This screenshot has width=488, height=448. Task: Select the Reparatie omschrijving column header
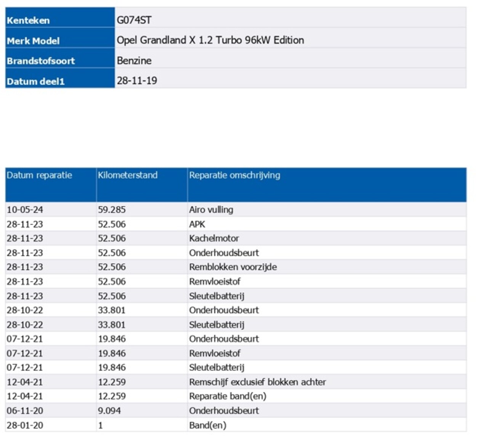point(234,175)
